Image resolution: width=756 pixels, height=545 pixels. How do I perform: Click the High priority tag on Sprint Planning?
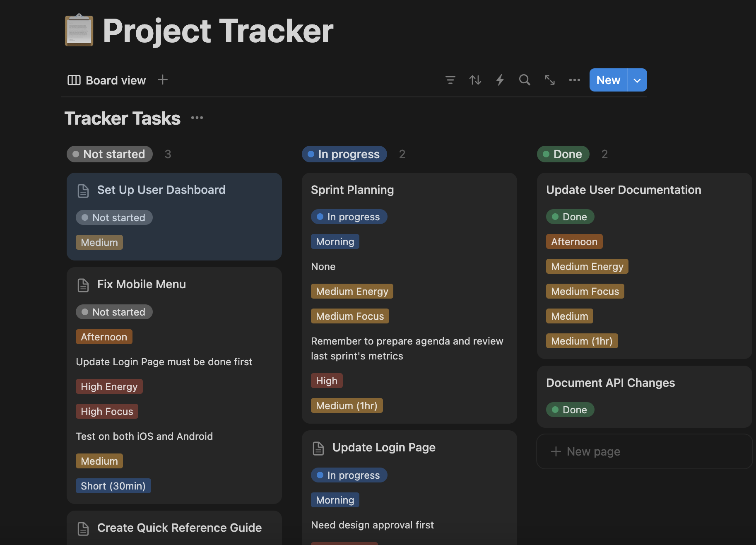(327, 381)
